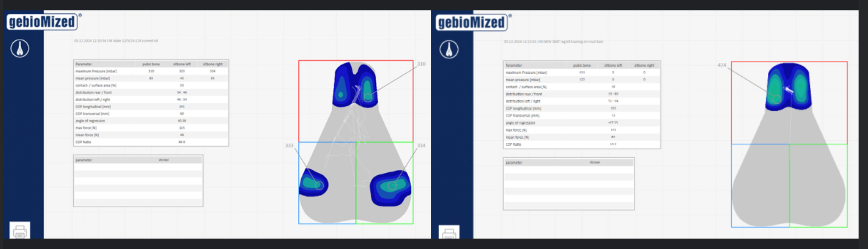Click the 'pubic bone' column header in left table
This screenshot has height=249, width=868.
151,64
